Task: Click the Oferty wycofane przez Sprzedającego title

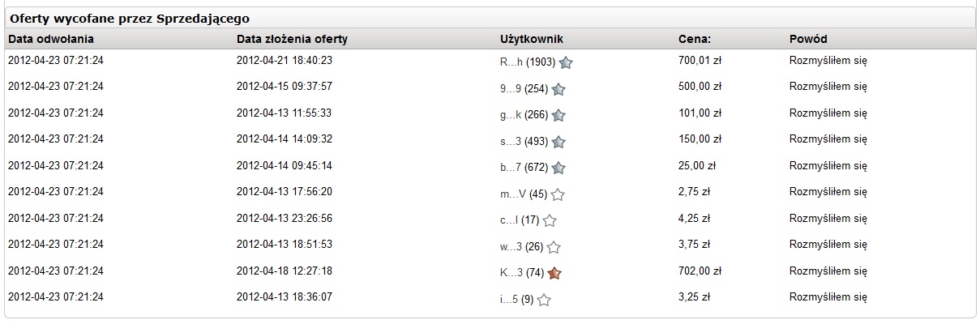Action: [x=130, y=17]
